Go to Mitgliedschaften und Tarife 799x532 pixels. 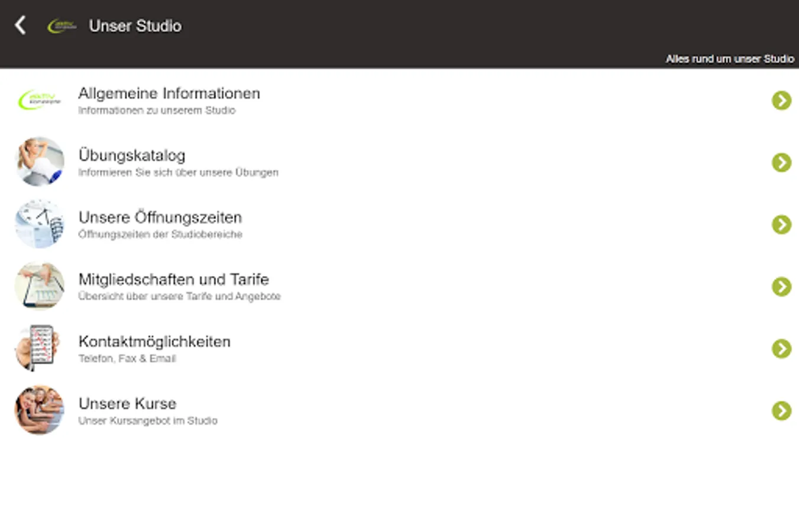coord(174,280)
